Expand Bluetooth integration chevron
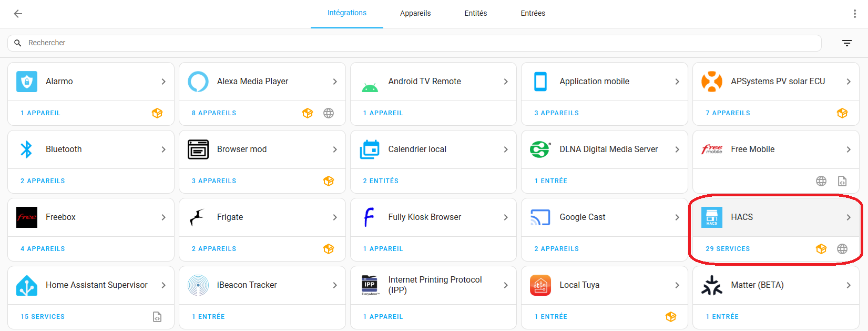The image size is (868, 331). (164, 149)
